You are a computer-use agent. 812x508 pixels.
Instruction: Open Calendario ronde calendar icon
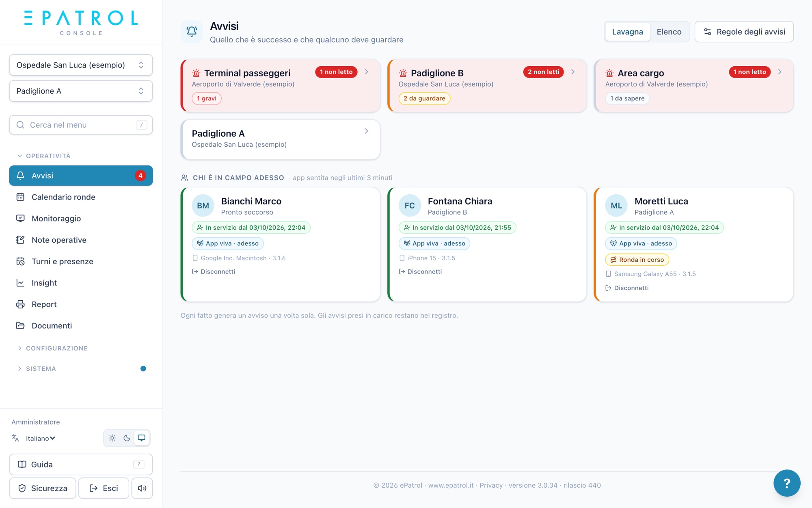[x=20, y=197]
